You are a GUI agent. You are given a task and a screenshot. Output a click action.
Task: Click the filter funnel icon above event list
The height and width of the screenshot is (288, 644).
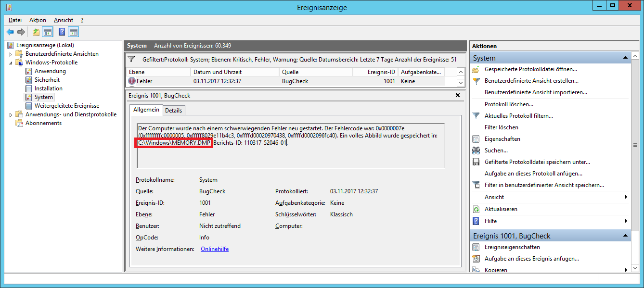(131, 59)
